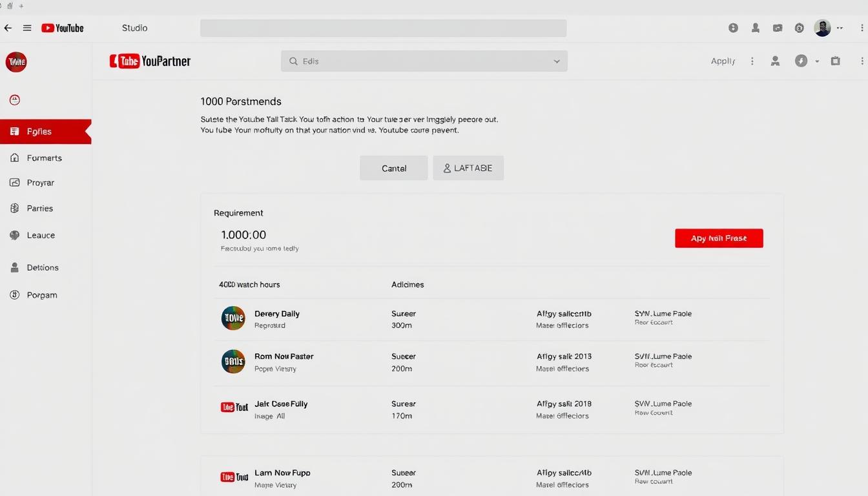Click 200m value in Lam Now Fupp row

(402, 484)
